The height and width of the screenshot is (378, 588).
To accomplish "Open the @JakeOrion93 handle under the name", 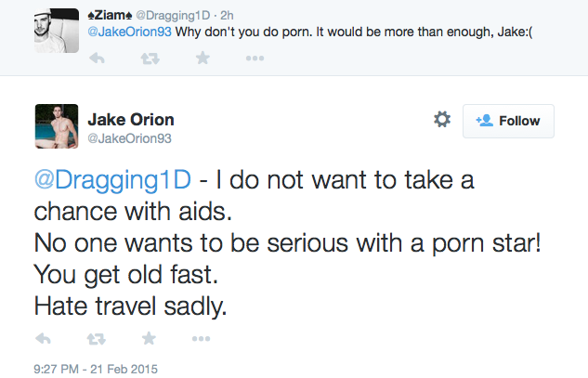I will point(129,138).
